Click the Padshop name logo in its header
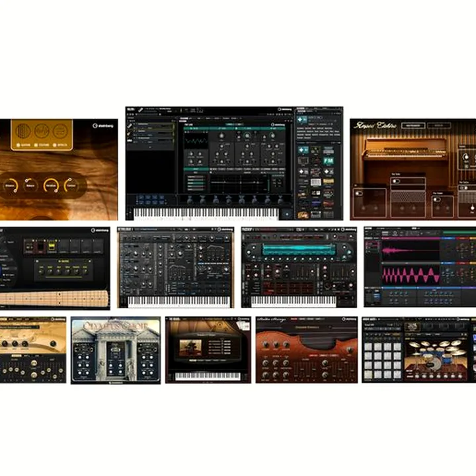 click(x=248, y=229)
